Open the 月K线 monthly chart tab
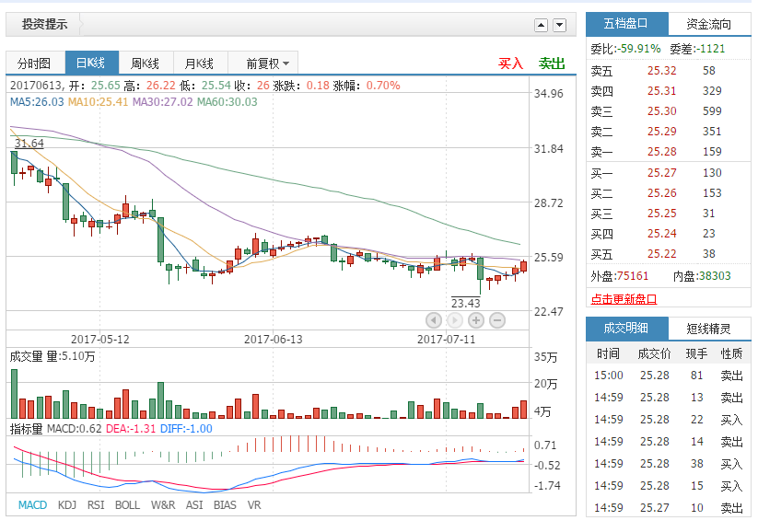 [x=197, y=63]
